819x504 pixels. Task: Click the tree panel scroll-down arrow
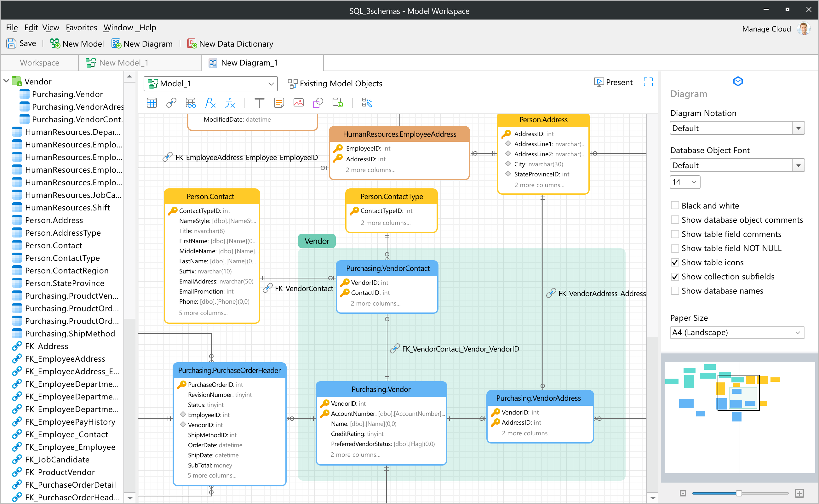coord(130,498)
